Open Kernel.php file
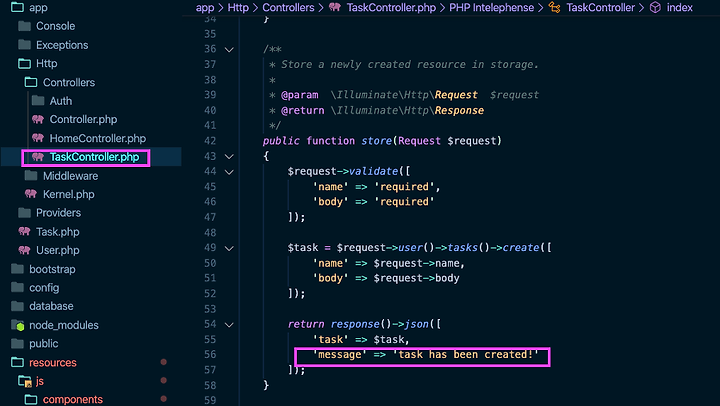This screenshot has height=406, width=720. (x=68, y=194)
